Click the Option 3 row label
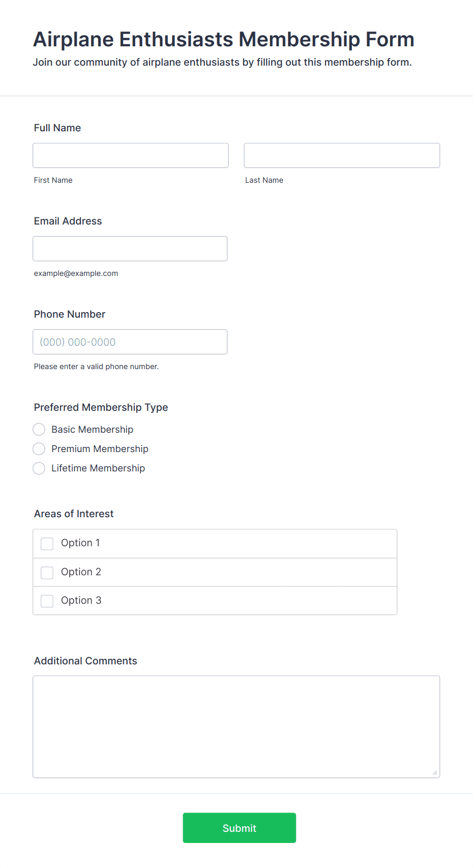The height and width of the screenshot is (868, 473). [x=81, y=601]
